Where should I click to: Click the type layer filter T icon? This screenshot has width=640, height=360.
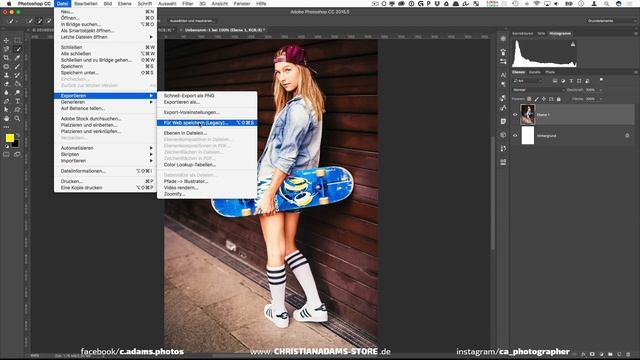click(571, 81)
